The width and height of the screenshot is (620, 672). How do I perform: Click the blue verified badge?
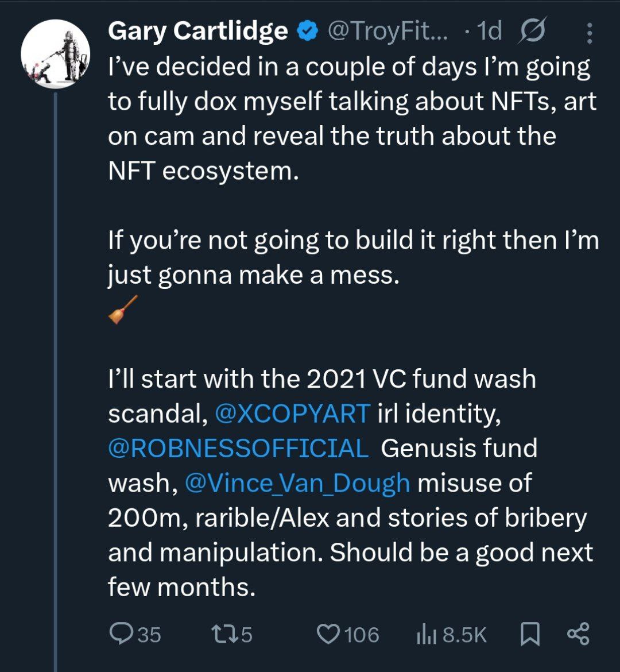coord(308,32)
